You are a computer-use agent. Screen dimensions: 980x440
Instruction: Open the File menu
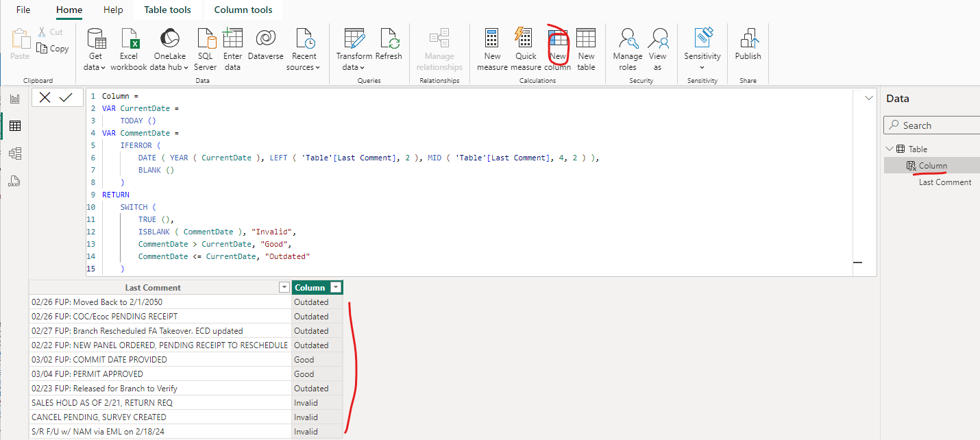[x=23, y=10]
